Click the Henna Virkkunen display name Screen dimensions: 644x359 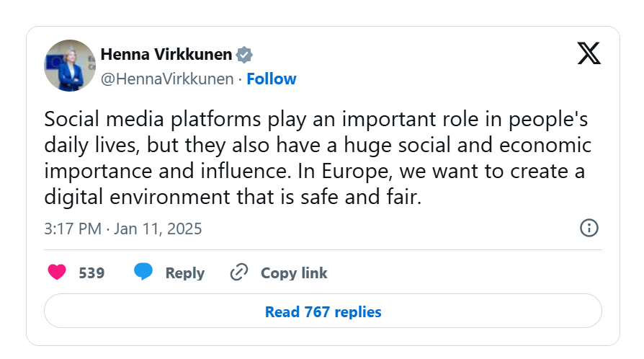166,55
